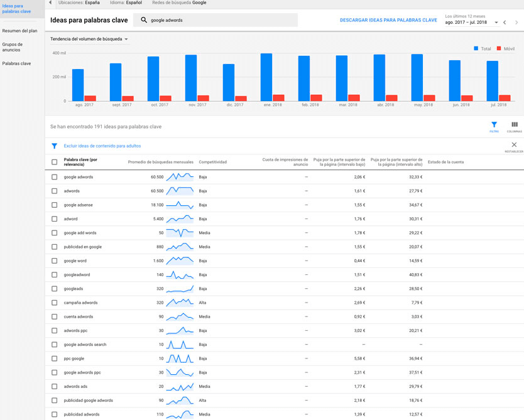This screenshot has height=420, width=524.
Task: Click the trend sparkline for google adwords
Action: (180, 176)
